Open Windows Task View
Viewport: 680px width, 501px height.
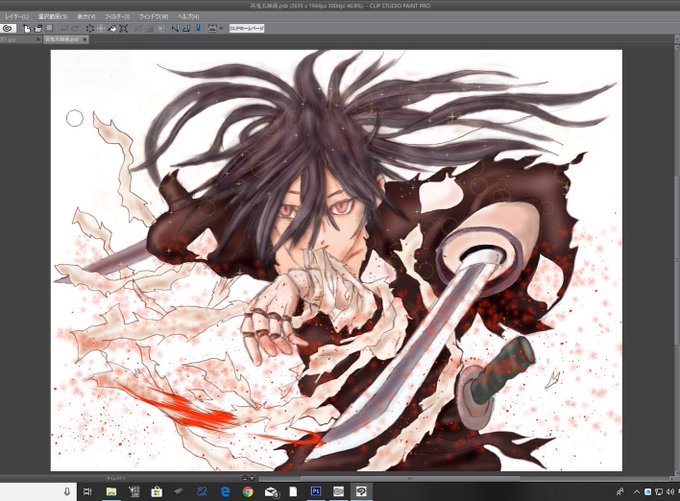click(x=87, y=491)
